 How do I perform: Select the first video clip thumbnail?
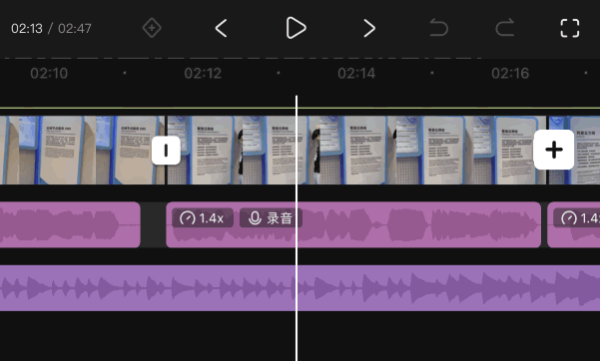click(x=82, y=150)
